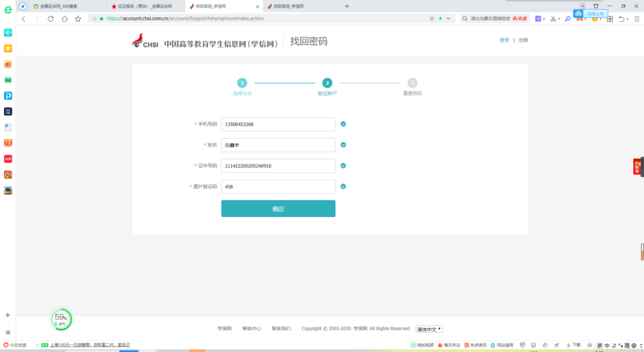Click the 登录 login link
The height and width of the screenshot is (352, 644).
click(x=504, y=40)
